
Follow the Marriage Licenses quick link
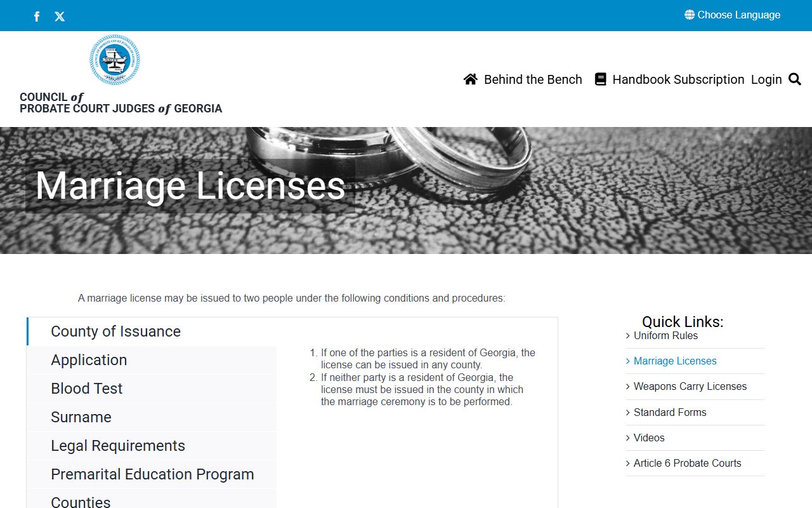point(675,361)
